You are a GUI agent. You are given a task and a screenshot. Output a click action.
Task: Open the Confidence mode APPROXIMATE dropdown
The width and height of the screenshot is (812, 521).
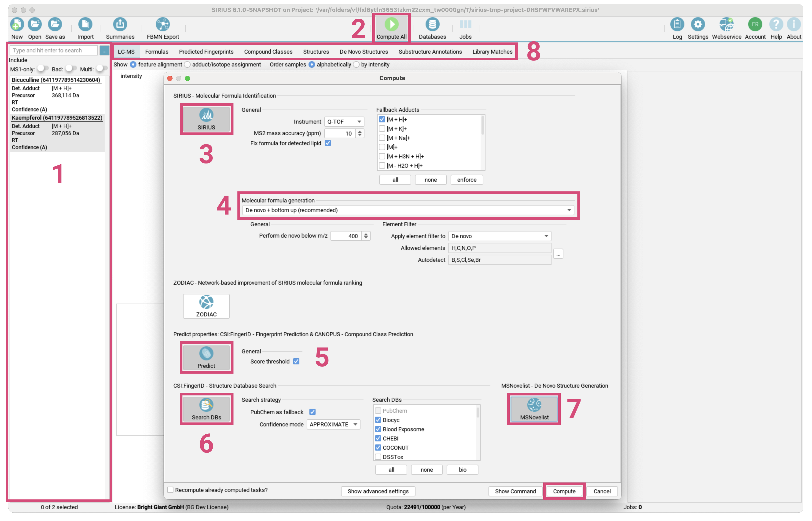[333, 424]
